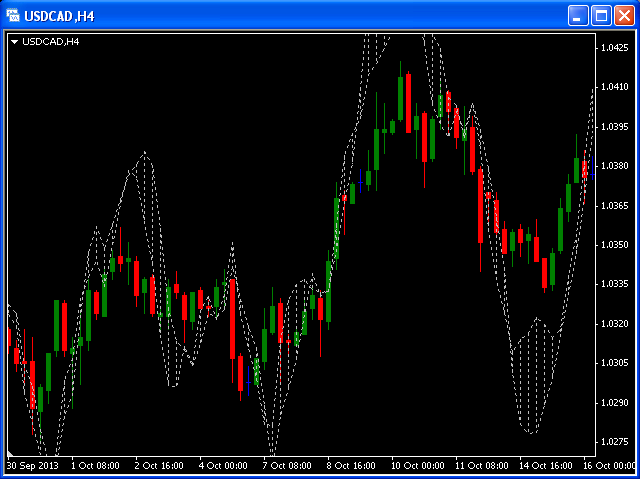Click the 1.0395 price level label

tap(615, 127)
